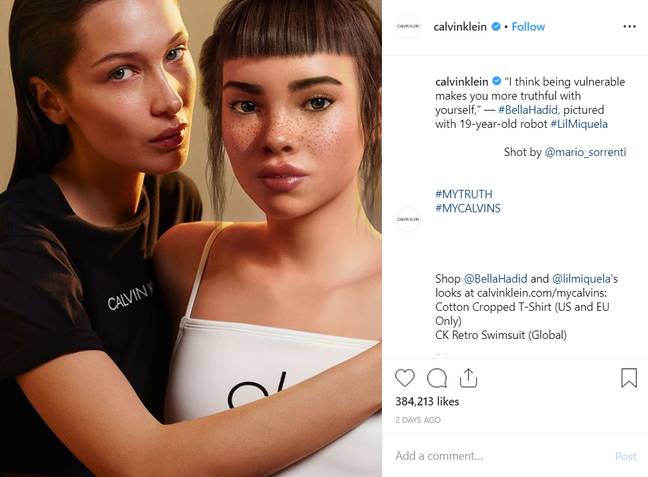Like the post with heart icon
The width and height of the screenshot is (648, 477).
point(405,378)
